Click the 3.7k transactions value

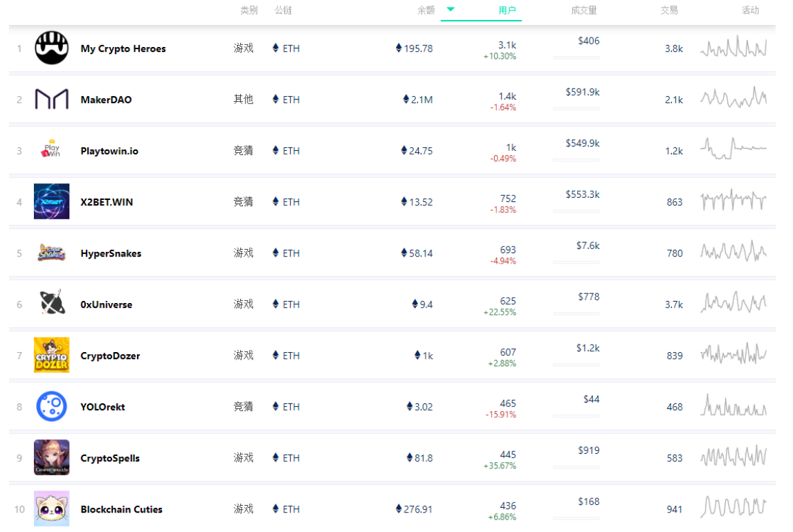674,304
